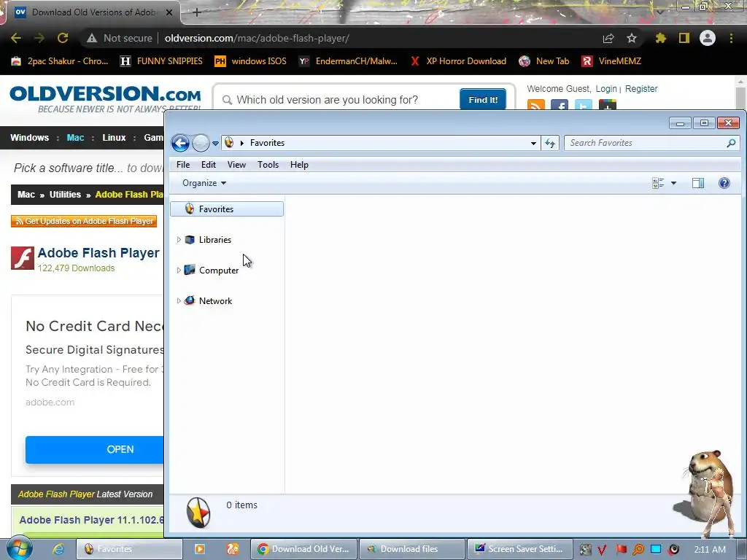This screenshot has height=560, width=747.
Task: Bookmark this page with the star icon
Action: click(x=632, y=38)
